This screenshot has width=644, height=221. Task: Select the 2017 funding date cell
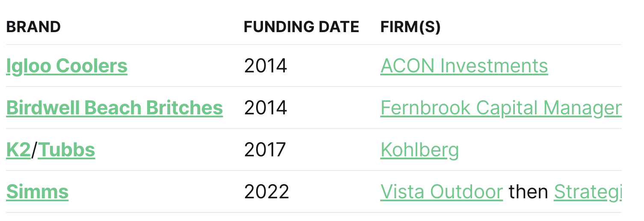pos(265,150)
